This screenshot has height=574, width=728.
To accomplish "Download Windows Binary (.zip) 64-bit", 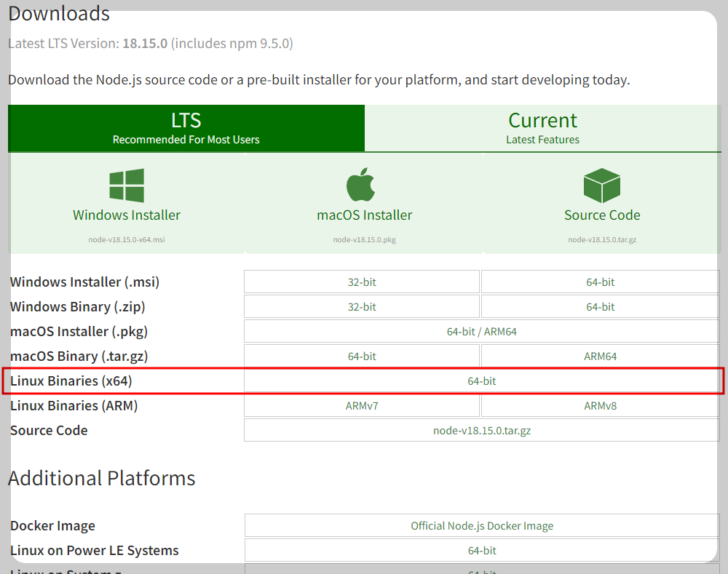I will pyautogui.click(x=601, y=307).
